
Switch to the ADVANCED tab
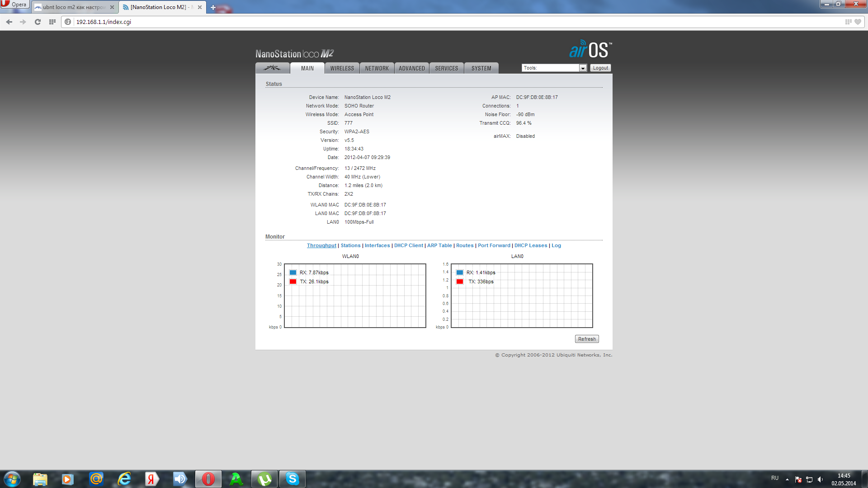coord(412,68)
